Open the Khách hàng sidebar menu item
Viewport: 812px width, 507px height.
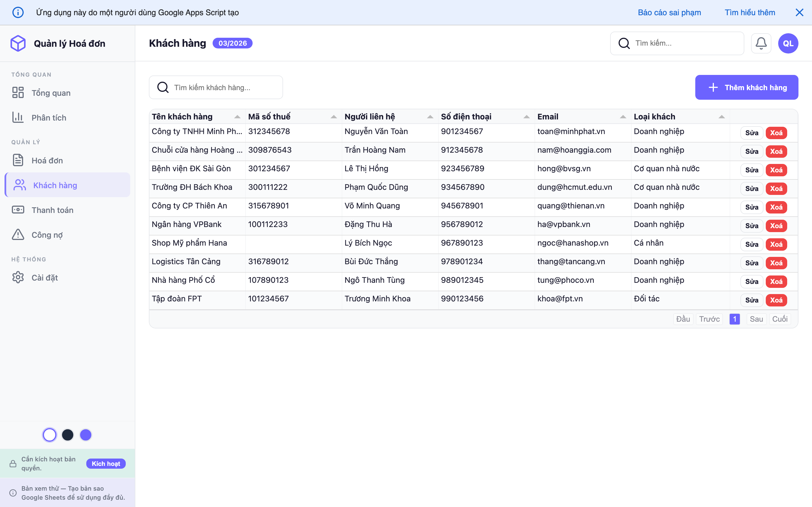pyautogui.click(x=68, y=185)
